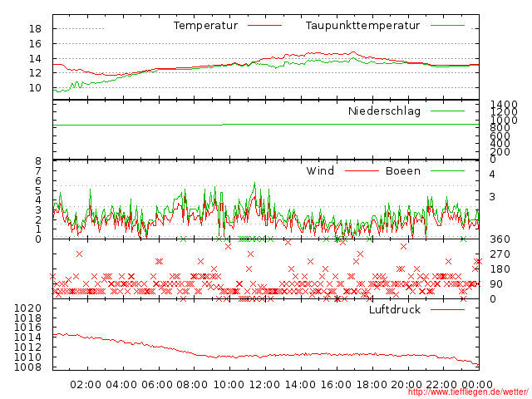Viewport: 532px width, 399px height.
Task: Select the Wind legend label
Action: tap(320, 171)
